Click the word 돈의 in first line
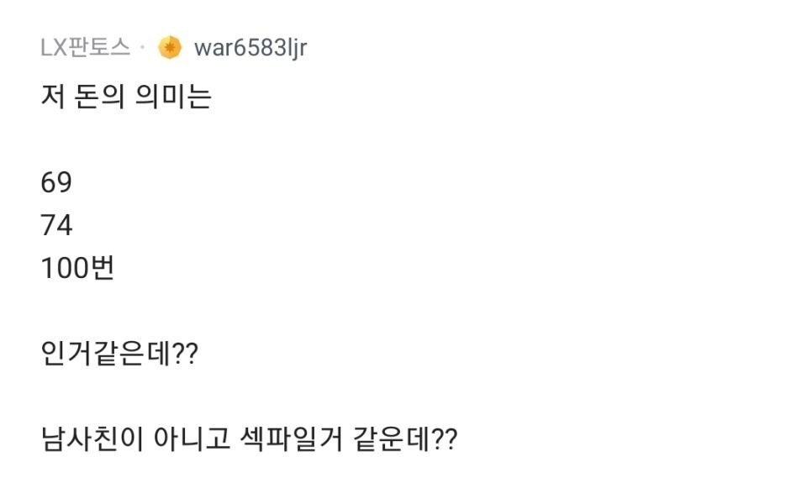Image resolution: width=812 pixels, height=504 pixels. pos(102,97)
